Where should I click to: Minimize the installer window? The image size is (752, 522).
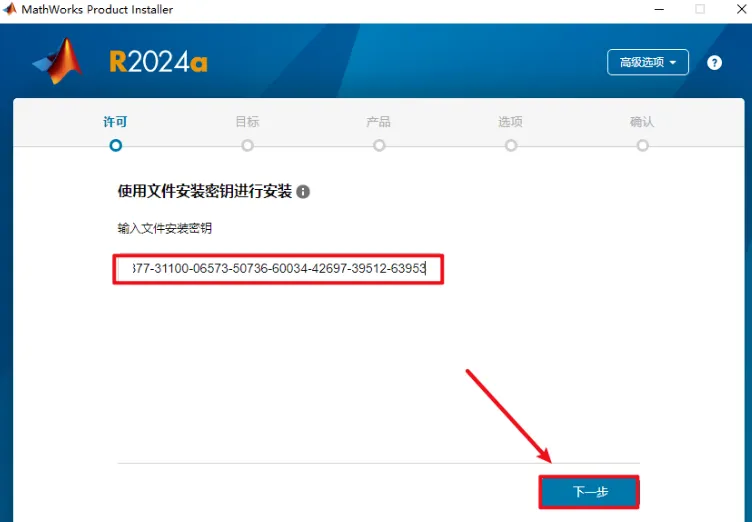[659, 10]
